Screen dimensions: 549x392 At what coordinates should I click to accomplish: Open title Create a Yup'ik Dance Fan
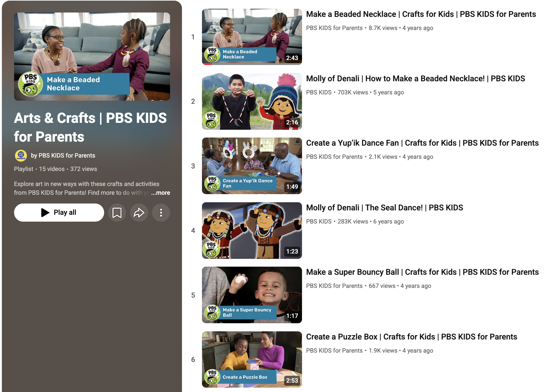tap(422, 143)
